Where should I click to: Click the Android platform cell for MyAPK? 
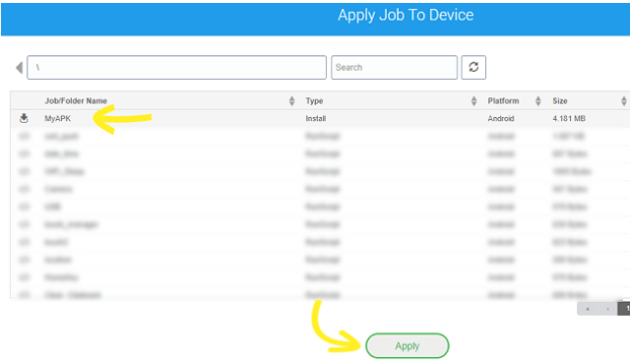pos(501,118)
